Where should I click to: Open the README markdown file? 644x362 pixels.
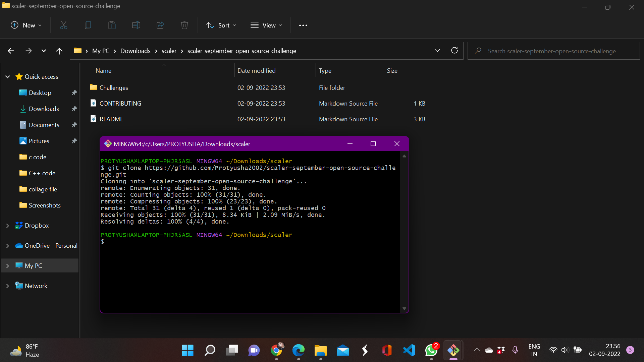[111, 119]
